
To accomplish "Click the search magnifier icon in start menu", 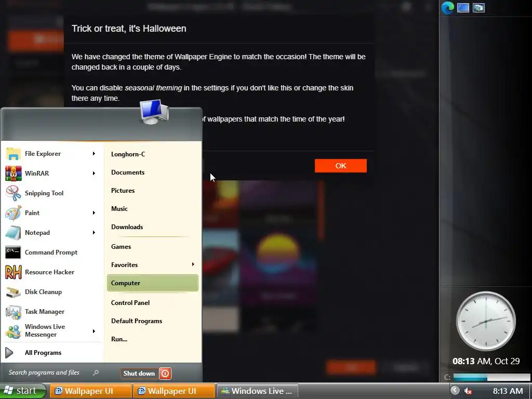I will (96, 373).
